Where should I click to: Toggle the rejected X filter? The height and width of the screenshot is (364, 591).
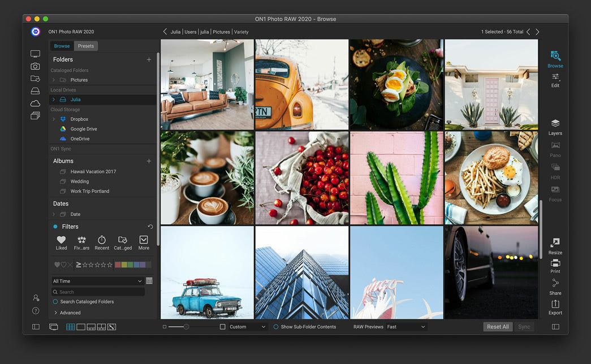[70, 265]
